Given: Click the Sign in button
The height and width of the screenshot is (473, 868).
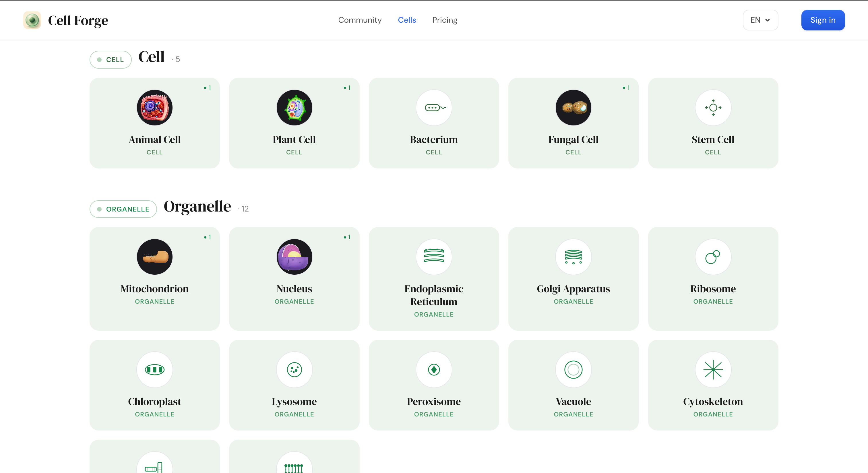Looking at the screenshot, I should (823, 20).
